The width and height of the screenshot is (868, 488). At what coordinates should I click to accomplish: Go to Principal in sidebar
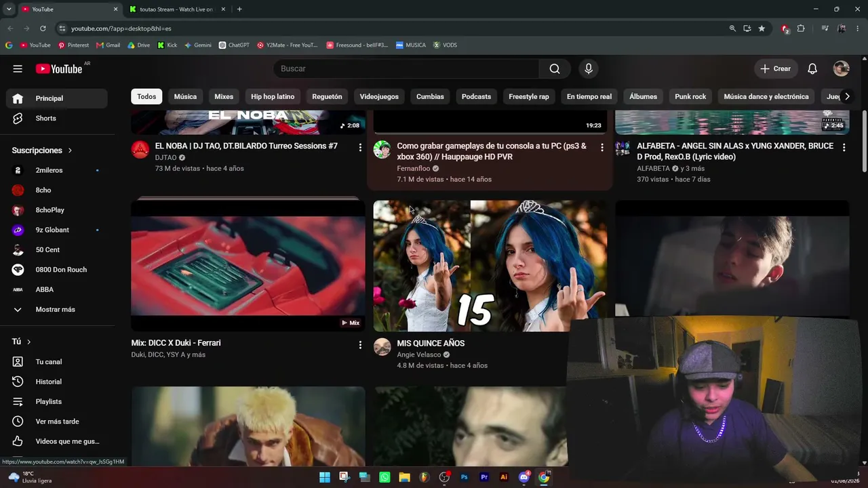point(57,98)
